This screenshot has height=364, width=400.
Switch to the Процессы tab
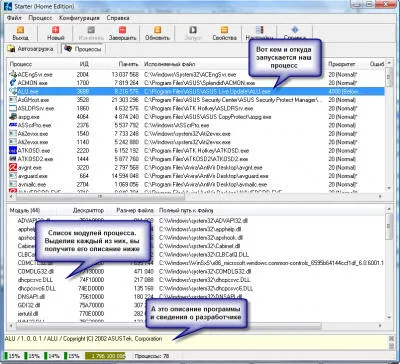tap(83, 49)
